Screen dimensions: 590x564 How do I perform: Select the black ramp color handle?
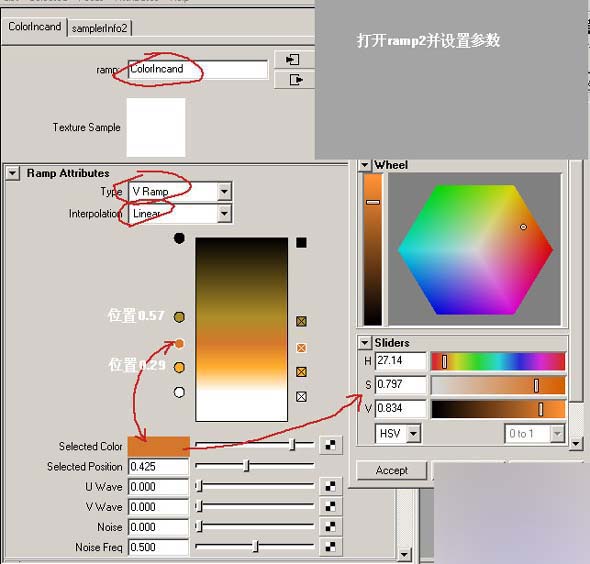point(179,238)
